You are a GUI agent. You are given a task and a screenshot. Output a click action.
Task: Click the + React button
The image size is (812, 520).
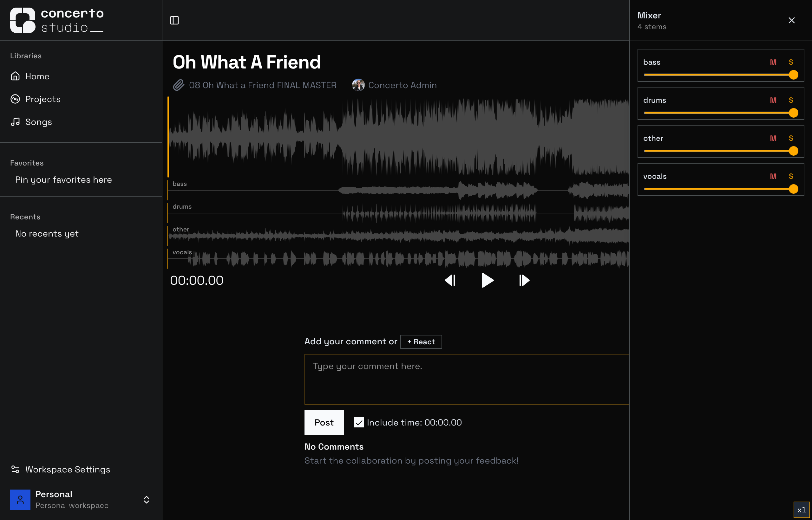pyautogui.click(x=421, y=342)
